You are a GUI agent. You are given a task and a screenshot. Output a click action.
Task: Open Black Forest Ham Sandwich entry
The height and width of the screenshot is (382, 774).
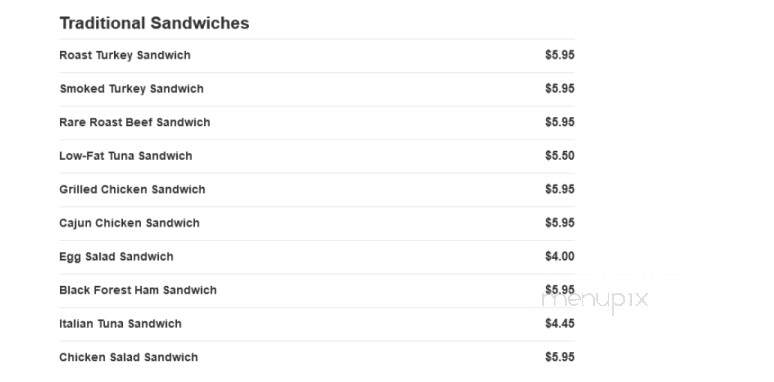(x=138, y=290)
